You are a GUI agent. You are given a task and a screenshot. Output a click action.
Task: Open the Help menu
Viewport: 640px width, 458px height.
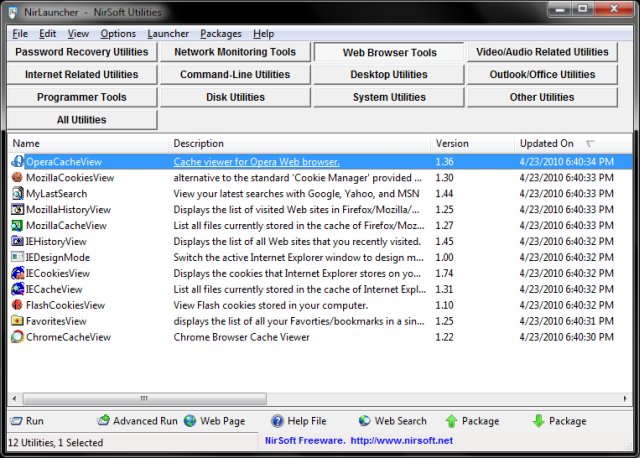[263, 34]
